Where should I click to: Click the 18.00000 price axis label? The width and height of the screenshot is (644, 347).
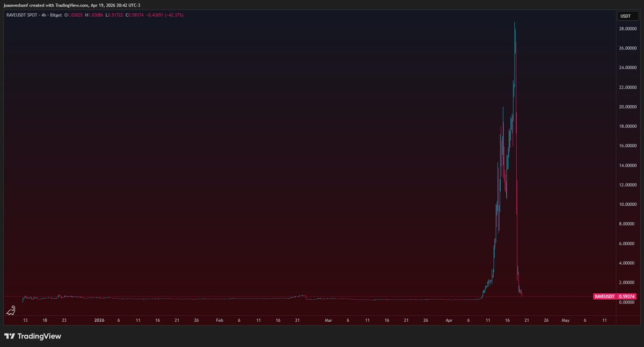(628, 126)
